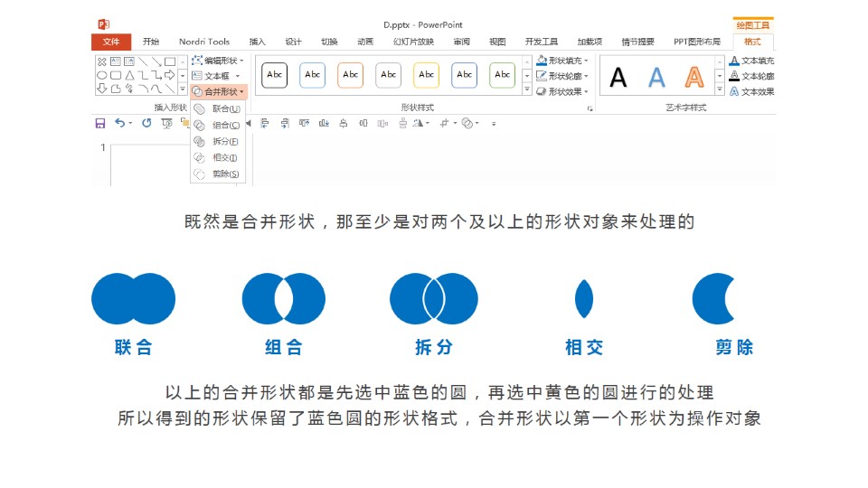The height and width of the screenshot is (488, 868).
Task: Click the 形状填充 paint bucket icon
Action: (x=541, y=61)
